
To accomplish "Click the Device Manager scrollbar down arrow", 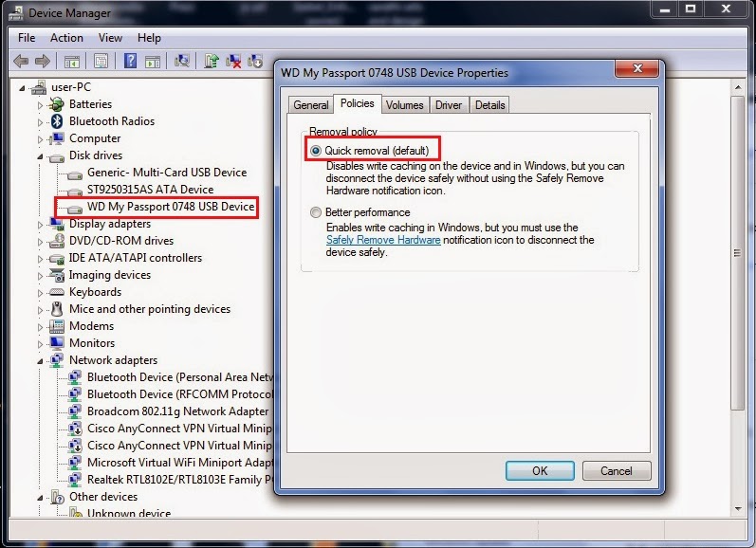I will pos(738,508).
